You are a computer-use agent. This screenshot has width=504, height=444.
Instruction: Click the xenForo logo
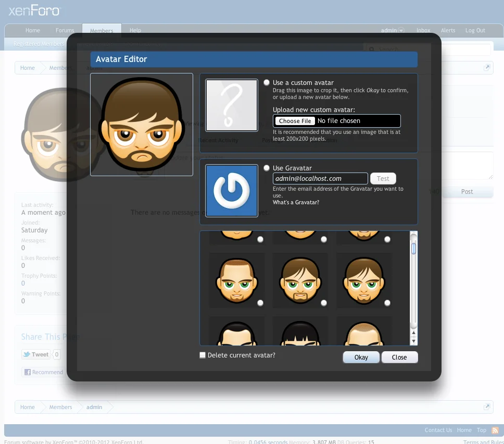(x=34, y=11)
